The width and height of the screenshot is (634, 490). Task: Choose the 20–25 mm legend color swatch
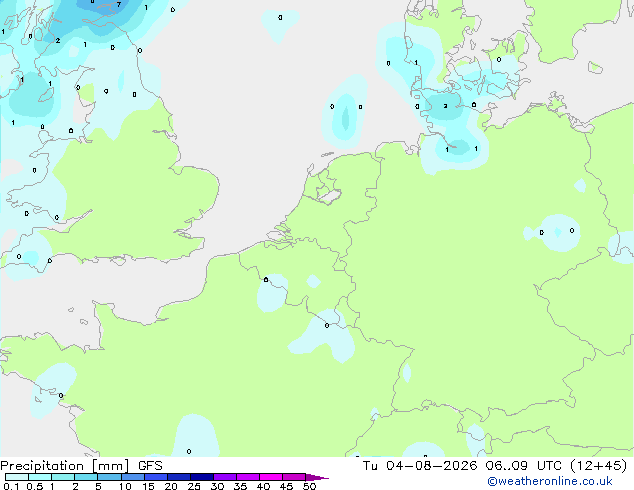179,477
